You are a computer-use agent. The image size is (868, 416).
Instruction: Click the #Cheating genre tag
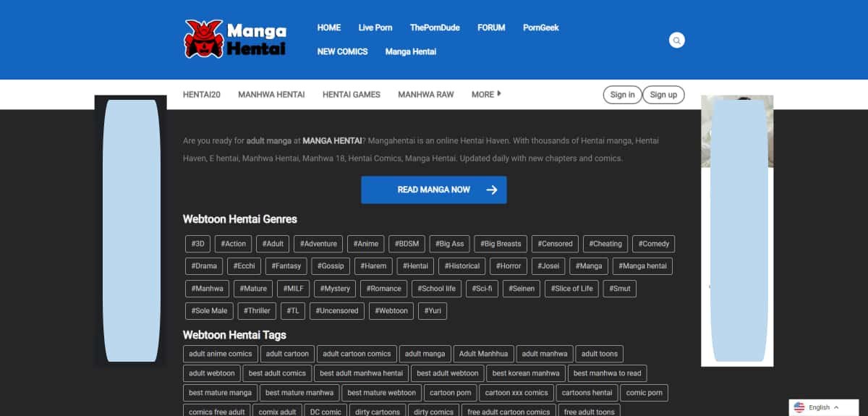click(605, 244)
